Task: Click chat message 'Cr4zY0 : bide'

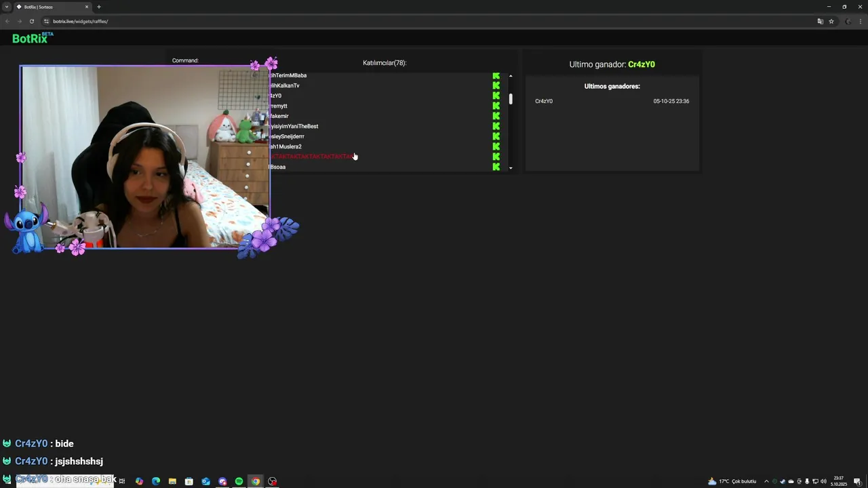Action: 38,443
